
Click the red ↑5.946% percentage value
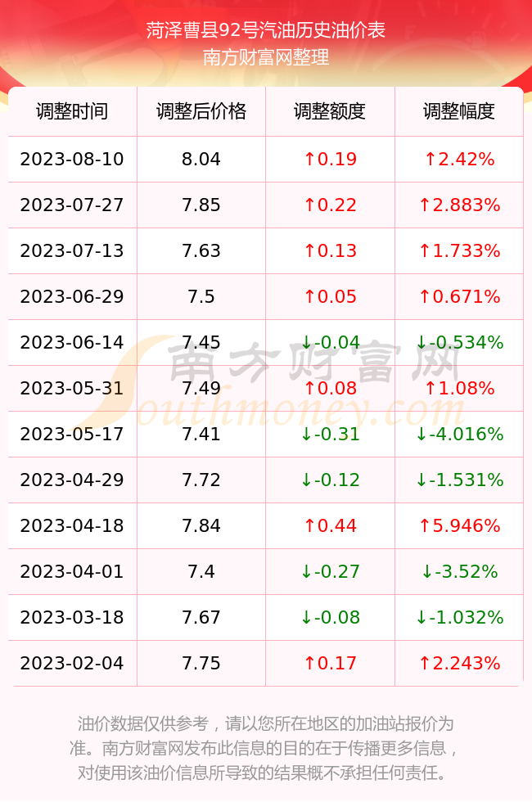459,525
